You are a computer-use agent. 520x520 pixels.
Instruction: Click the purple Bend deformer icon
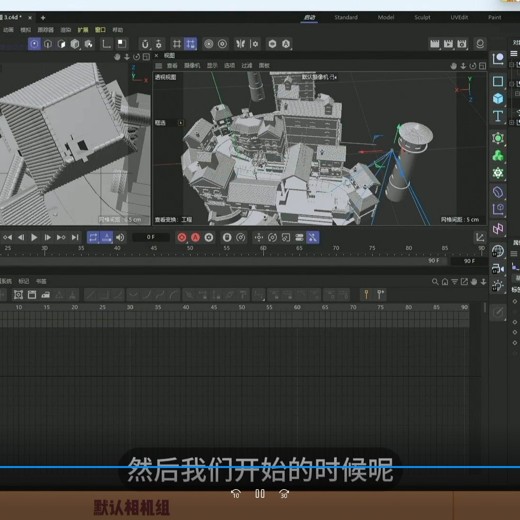(498, 192)
